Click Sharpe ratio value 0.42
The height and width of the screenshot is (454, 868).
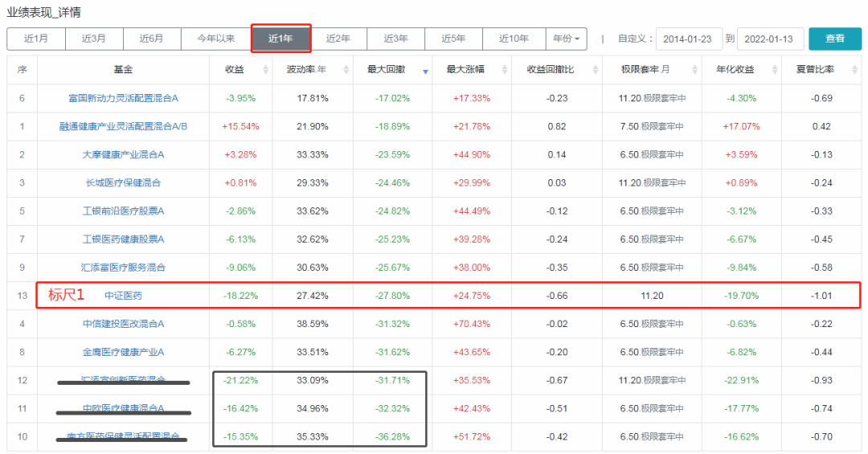pyautogui.click(x=821, y=127)
